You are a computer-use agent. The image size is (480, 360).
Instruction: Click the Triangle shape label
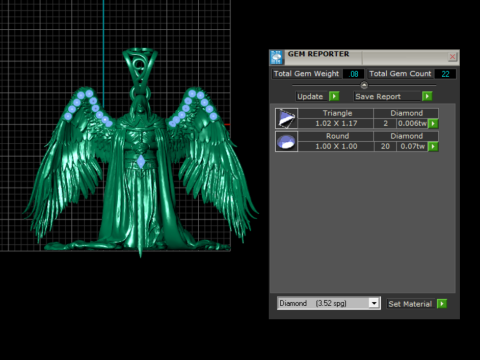click(337, 113)
